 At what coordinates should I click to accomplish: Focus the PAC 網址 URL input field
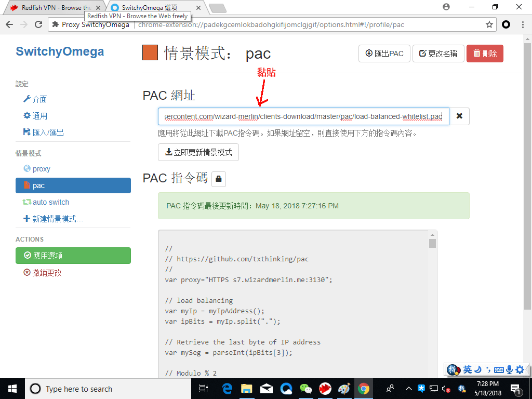coord(303,116)
